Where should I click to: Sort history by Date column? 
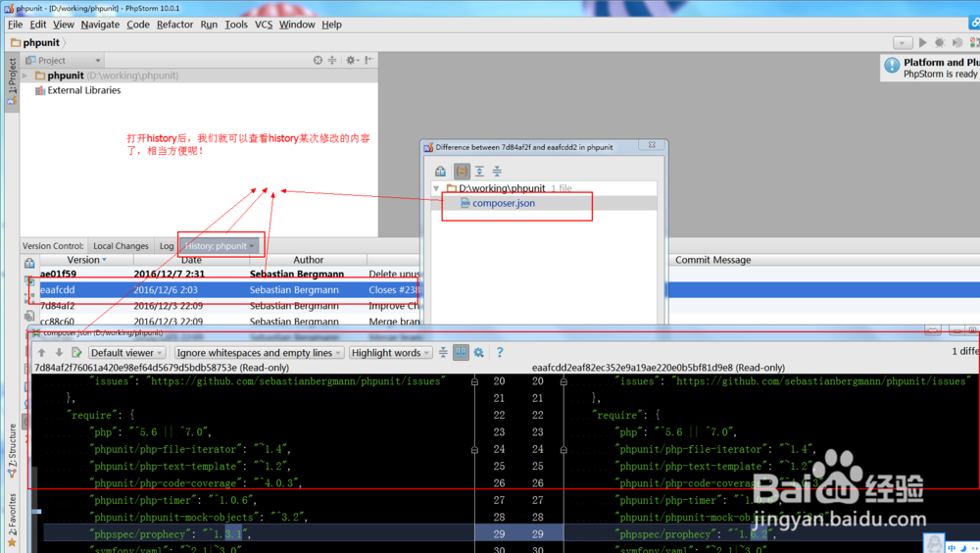click(x=191, y=260)
